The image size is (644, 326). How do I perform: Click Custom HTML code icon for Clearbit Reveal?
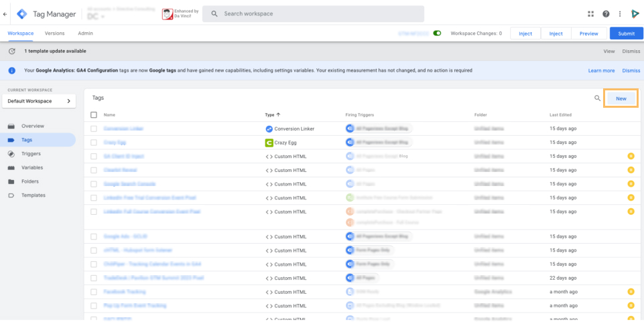coord(269,170)
